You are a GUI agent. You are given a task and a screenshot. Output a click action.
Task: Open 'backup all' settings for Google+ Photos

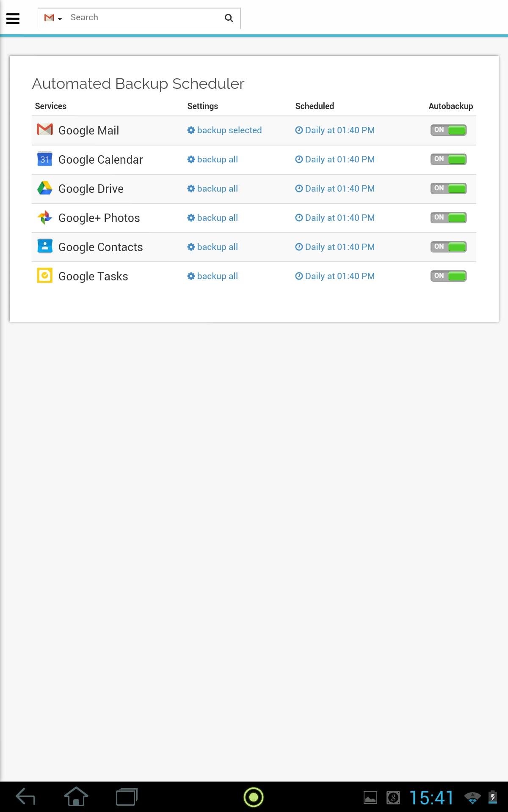[x=213, y=218]
